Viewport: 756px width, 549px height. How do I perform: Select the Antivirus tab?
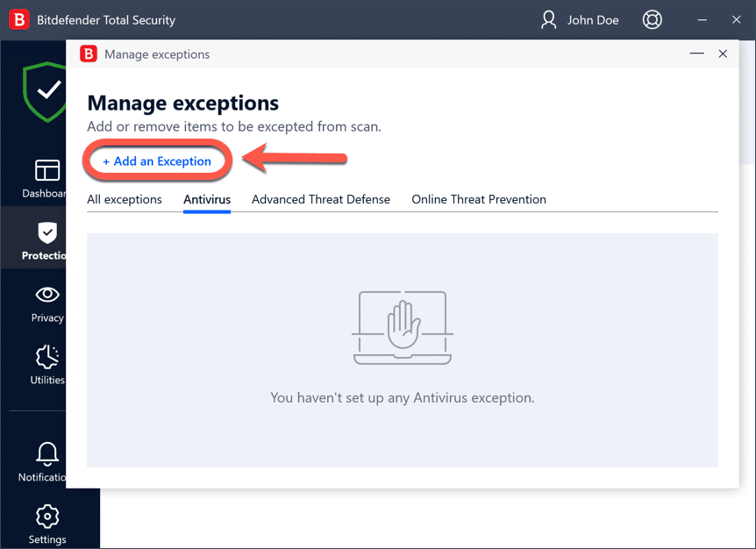coord(207,200)
